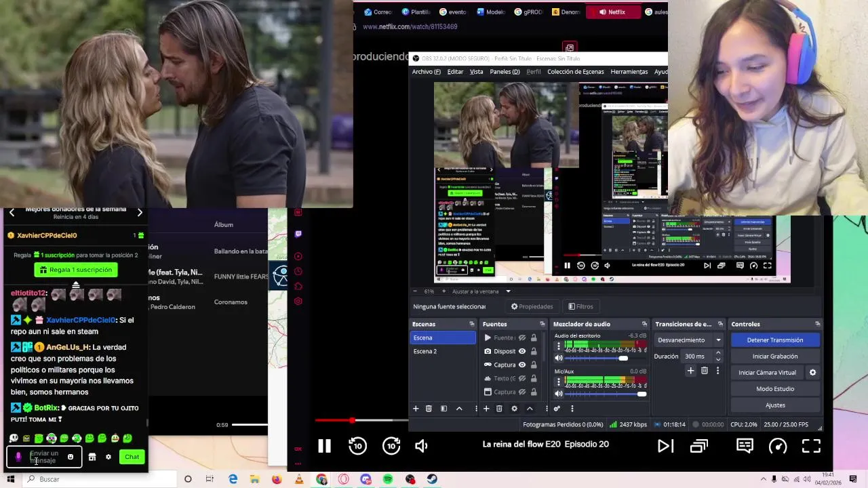Mute the Mic/Aux speaker
Image resolution: width=868 pixels, height=488 pixels.
coord(559,394)
